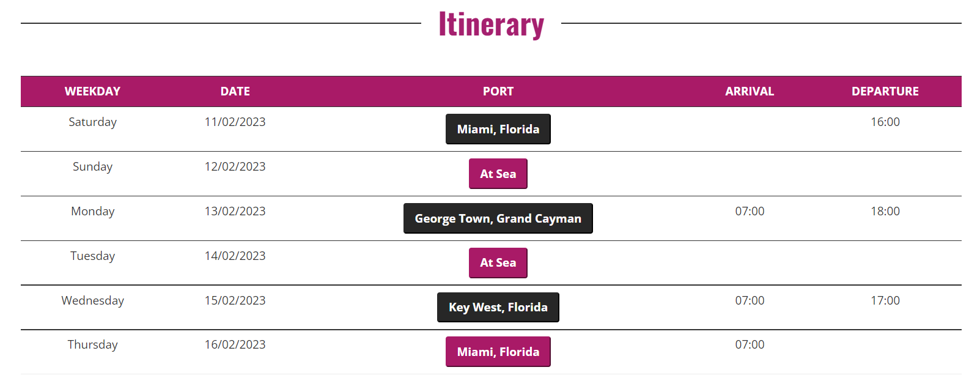Click the 16:00 departure time
The width and height of the screenshot is (980, 378).
point(885,122)
